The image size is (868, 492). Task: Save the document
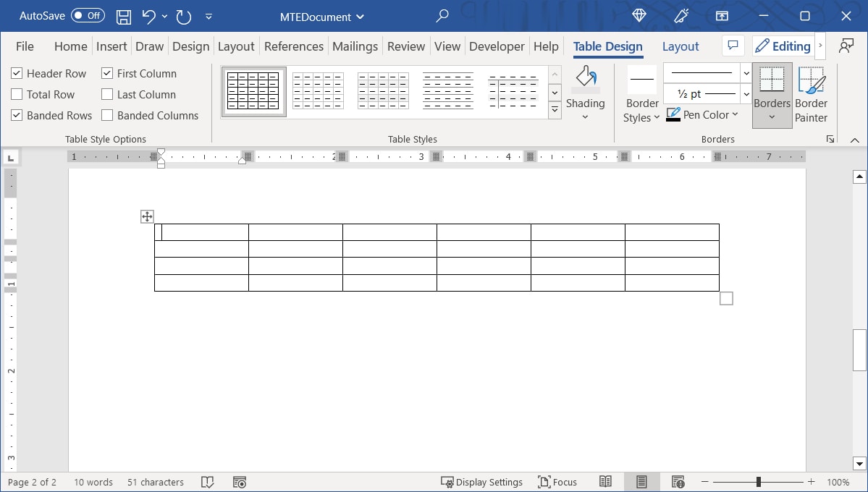[x=123, y=16]
